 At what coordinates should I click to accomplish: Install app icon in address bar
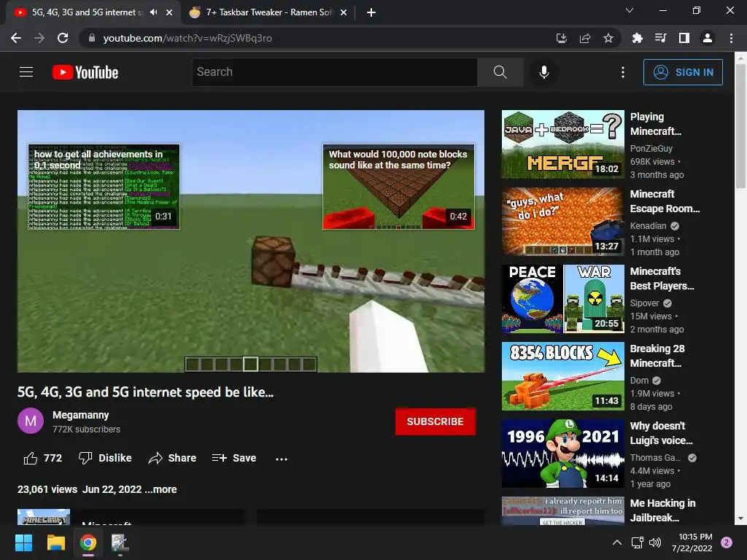coord(562,38)
